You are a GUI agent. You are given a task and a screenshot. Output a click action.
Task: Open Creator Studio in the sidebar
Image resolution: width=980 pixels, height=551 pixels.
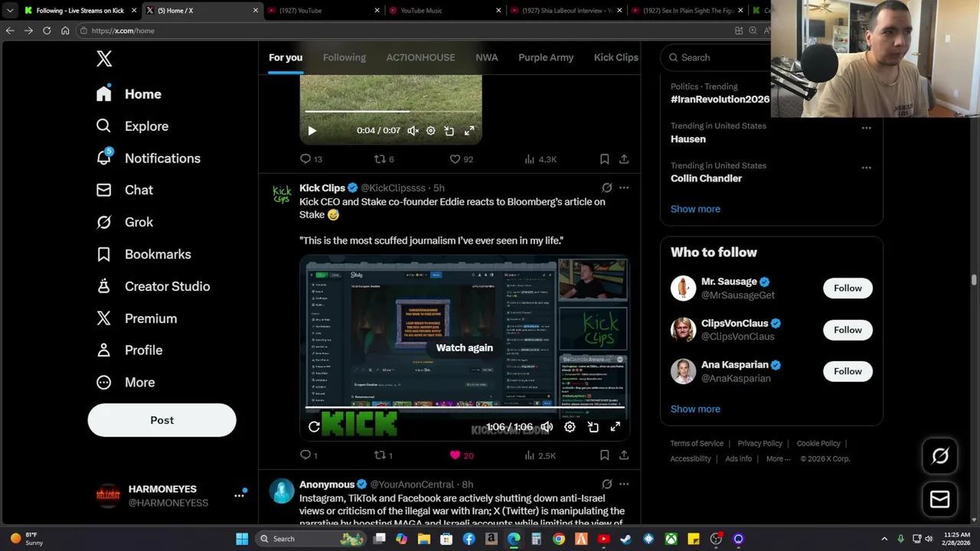153,286
